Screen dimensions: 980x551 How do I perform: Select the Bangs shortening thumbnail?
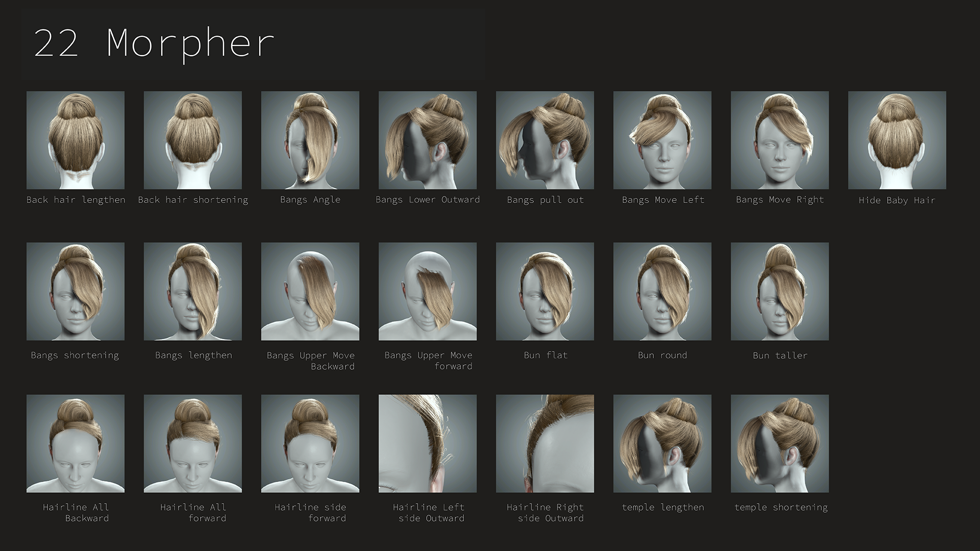tap(76, 291)
